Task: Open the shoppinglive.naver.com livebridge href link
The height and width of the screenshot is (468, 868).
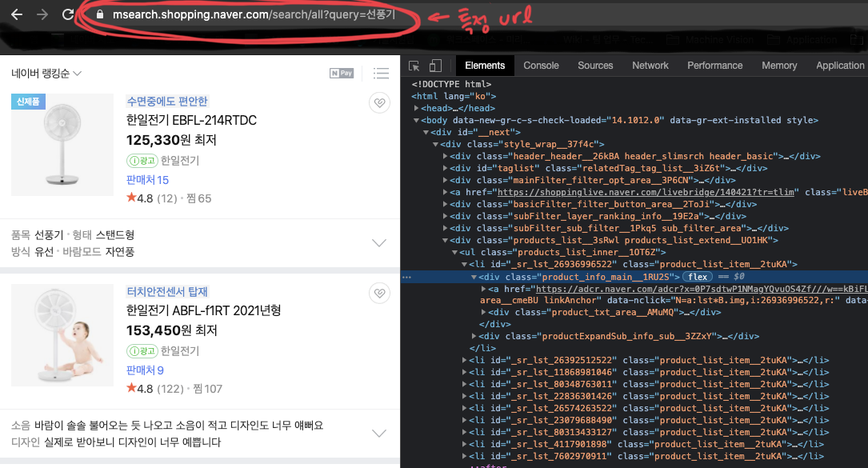Action: tap(646, 192)
